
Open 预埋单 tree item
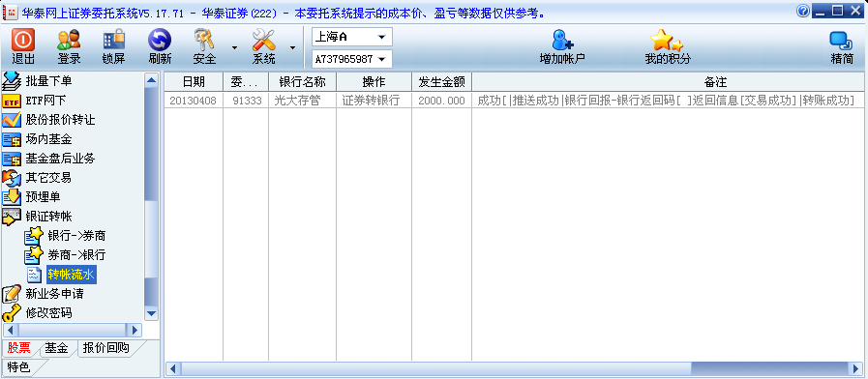point(44,197)
